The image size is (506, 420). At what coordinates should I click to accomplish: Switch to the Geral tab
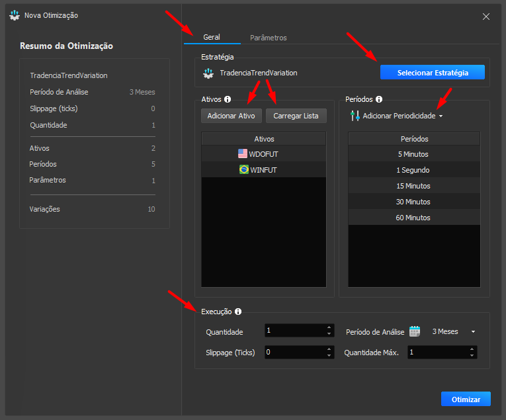(212, 38)
